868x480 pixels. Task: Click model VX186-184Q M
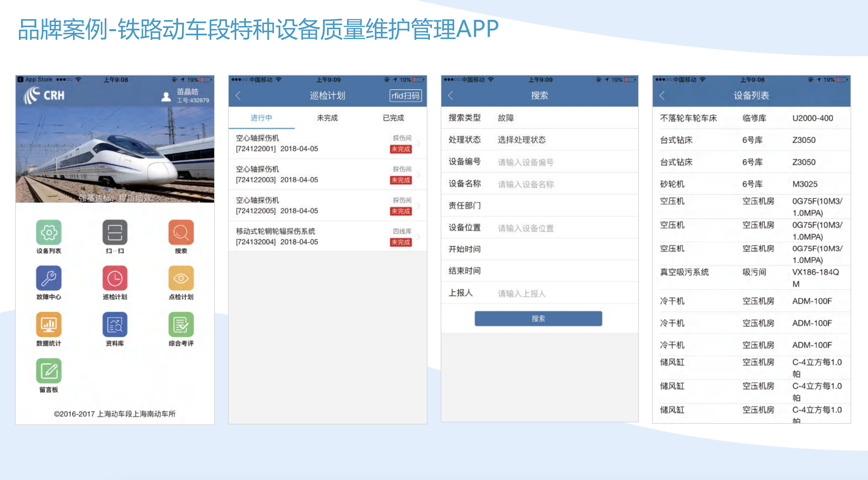pyautogui.click(x=815, y=278)
